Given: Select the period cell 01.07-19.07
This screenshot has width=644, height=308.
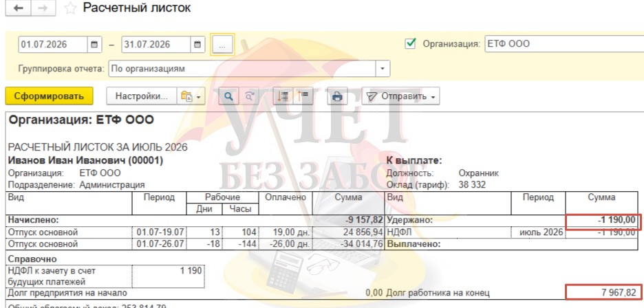Looking at the screenshot, I should 160,232.
